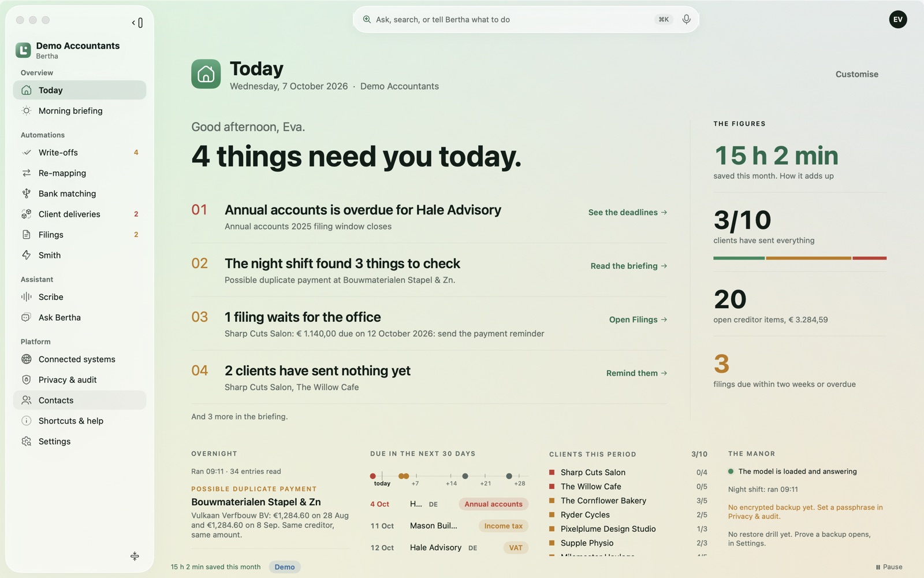
Task: Click the Filings document icon
Action: (27, 235)
